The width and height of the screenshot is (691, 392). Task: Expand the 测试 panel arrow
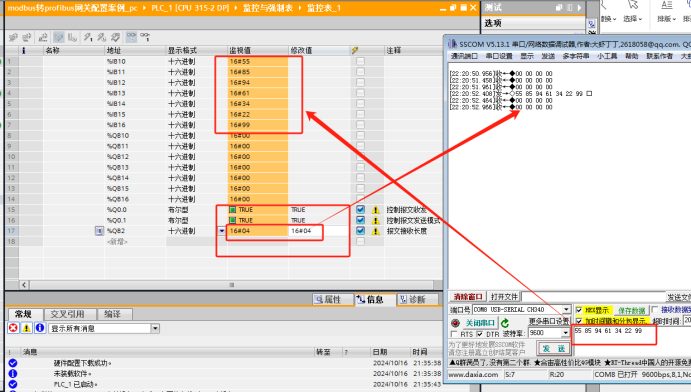[x=579, y=7]
